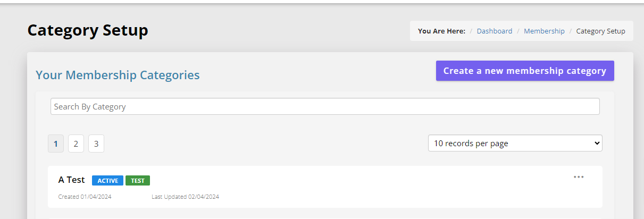Focus the Search By Category field

pyautogui.click(x=324, y=106)
